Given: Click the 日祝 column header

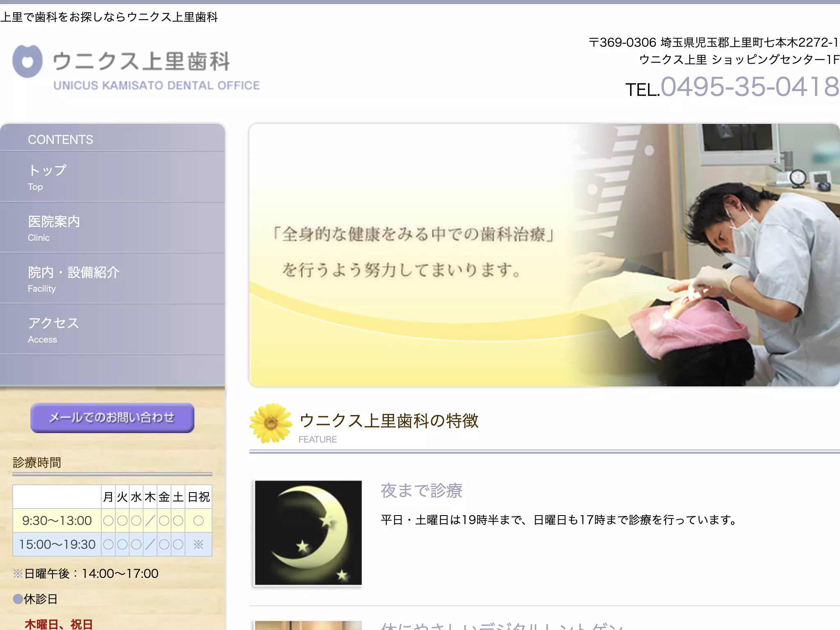Looking at the screenshot, I should [x=199, y=497].
